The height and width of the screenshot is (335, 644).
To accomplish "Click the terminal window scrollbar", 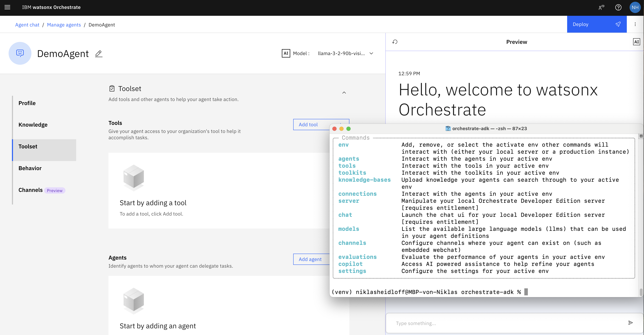I will [x=641, y=292].
